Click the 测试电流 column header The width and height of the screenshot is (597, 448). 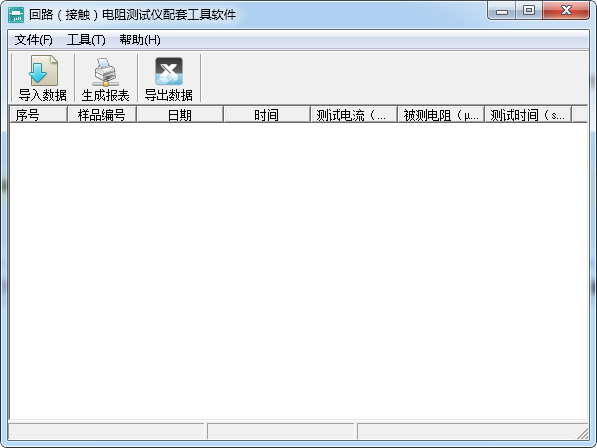354,115
